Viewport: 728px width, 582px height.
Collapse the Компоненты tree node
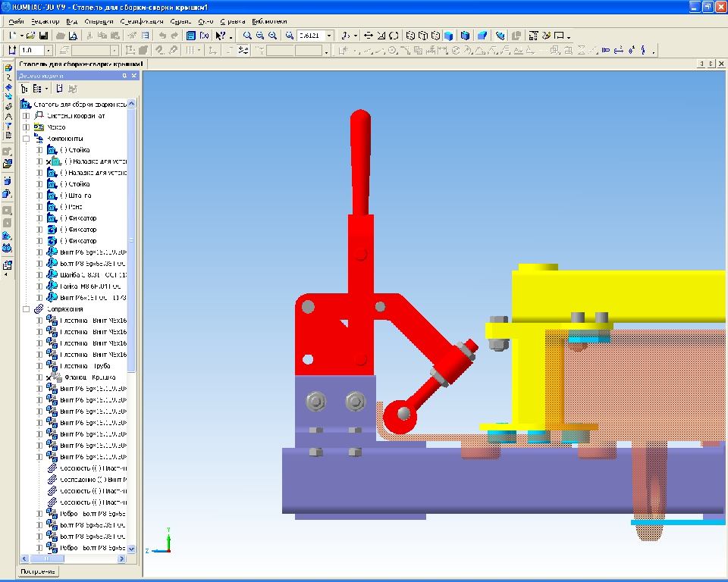[27, 139]
